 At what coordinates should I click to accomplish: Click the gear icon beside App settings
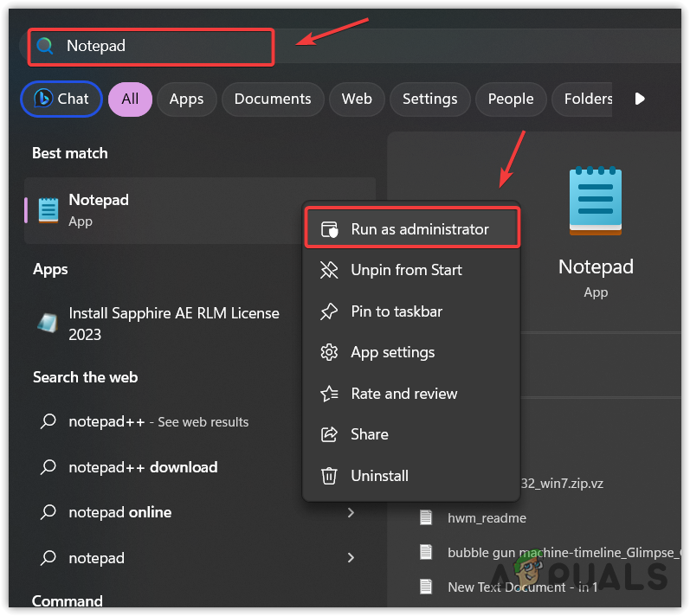pos(329,352)
